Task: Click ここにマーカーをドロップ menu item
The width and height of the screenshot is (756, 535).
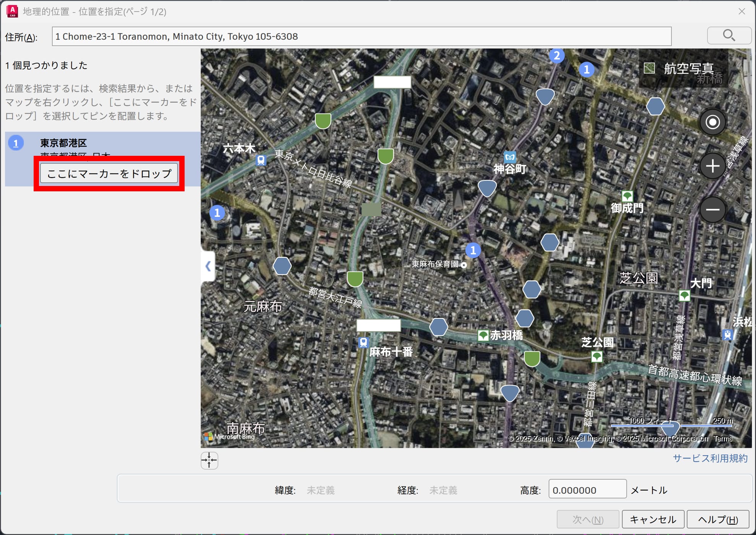Action: click(109, 174)
